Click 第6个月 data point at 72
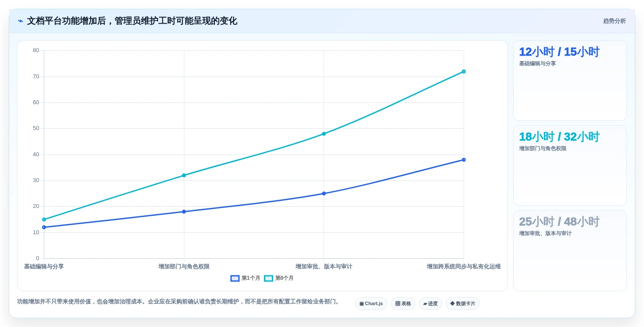Viewport: 644px width, 327px height. click(464, 71)
